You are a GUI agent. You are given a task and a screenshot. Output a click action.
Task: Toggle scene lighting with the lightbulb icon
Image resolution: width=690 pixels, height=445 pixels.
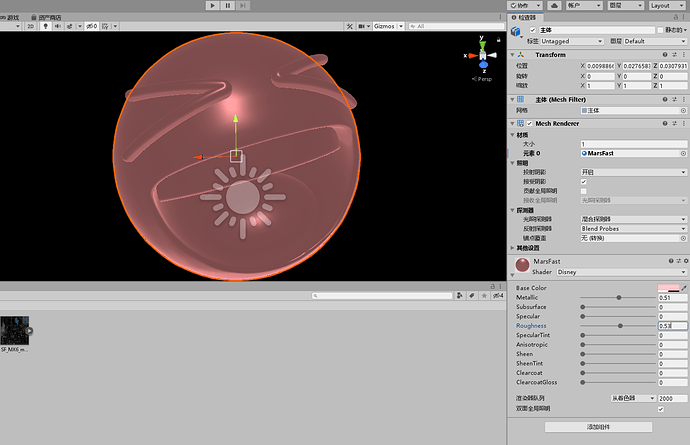tap(45, 26)
